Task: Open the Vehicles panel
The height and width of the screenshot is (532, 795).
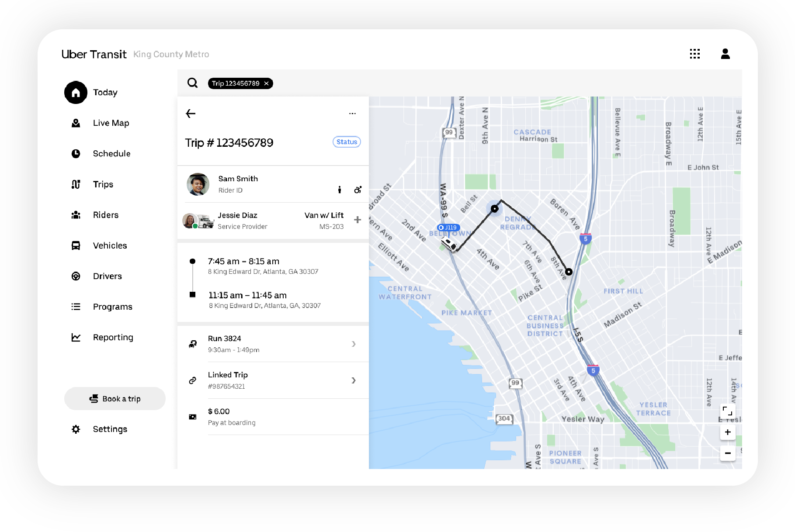Action: point(109,245)
